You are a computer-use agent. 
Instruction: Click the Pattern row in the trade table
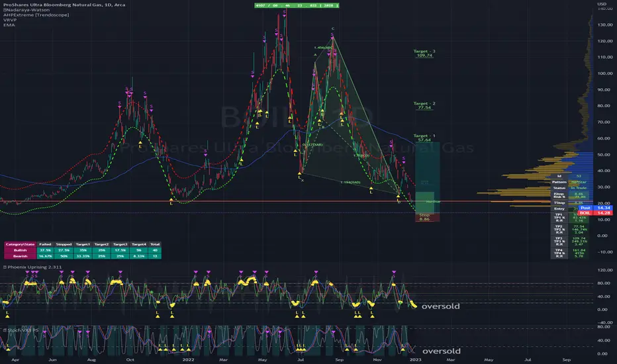click(x=570, y=182)
